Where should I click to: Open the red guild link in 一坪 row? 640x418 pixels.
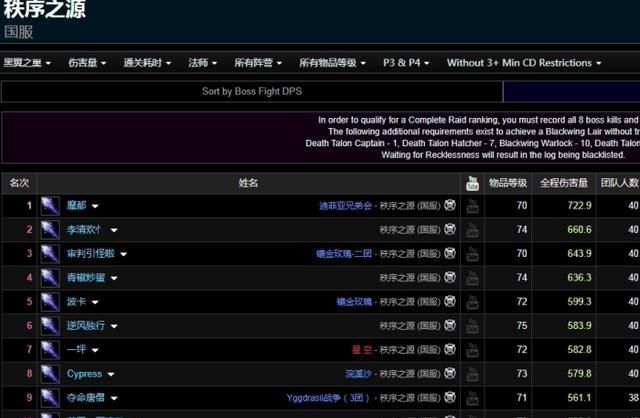tap(362, 350)
